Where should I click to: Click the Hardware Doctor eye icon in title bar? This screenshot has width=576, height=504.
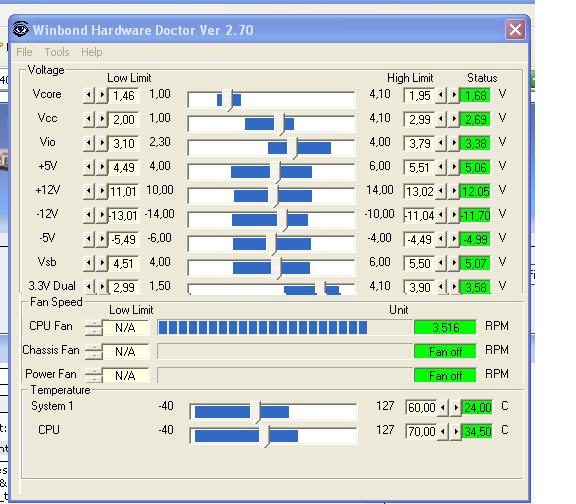pyautogui.click(x=21, y=29)
